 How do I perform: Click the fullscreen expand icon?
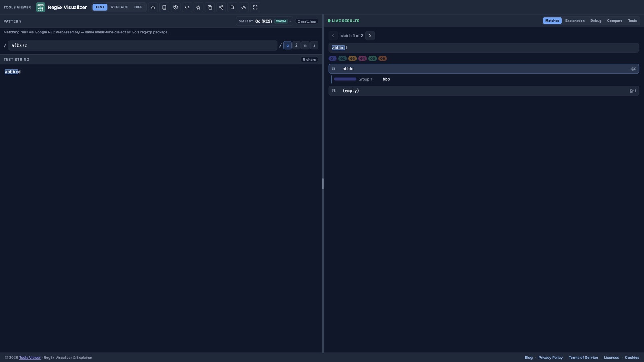pyautogui.click(x=255, y=7)
